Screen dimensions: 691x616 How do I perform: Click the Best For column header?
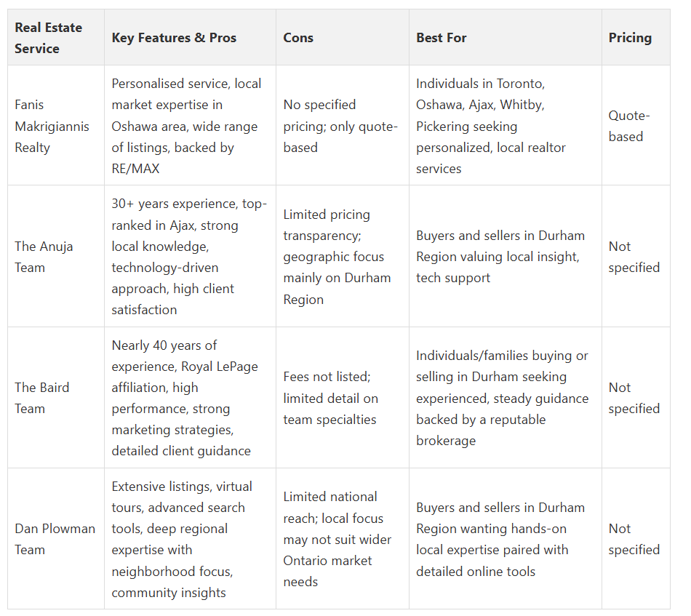pyautogui.click(x=442, y=38)
